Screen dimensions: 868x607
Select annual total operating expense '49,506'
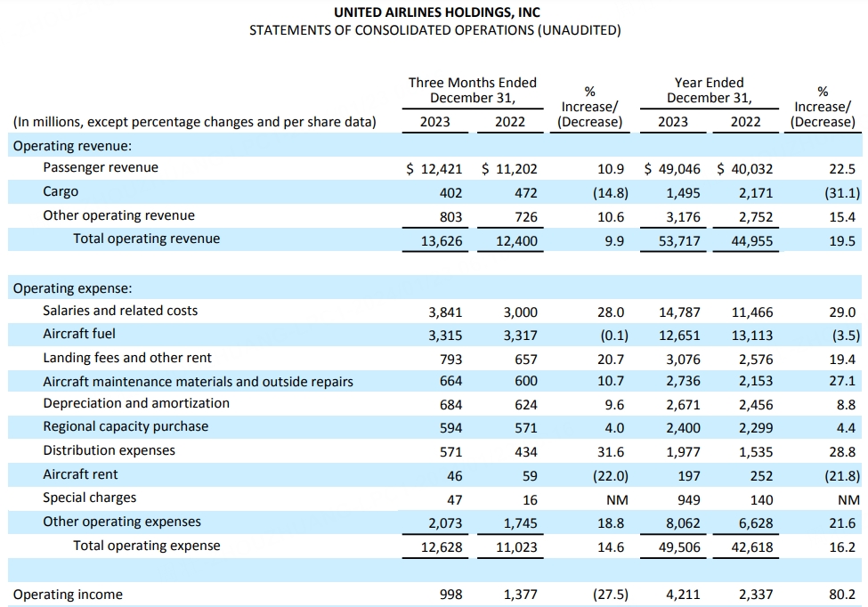(x=679, y=547)
